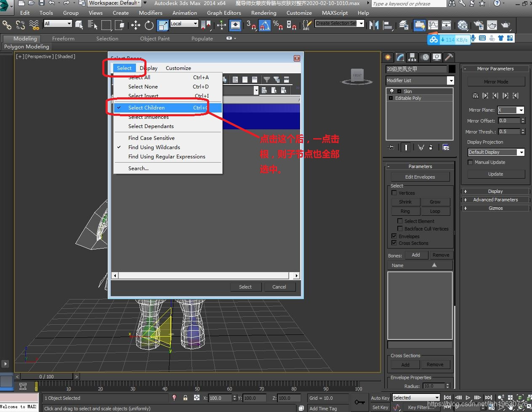The height and width of the screenshot is (412, 532).
Task: Open the Customize menu in dialog
Action: tap(178, 68)
